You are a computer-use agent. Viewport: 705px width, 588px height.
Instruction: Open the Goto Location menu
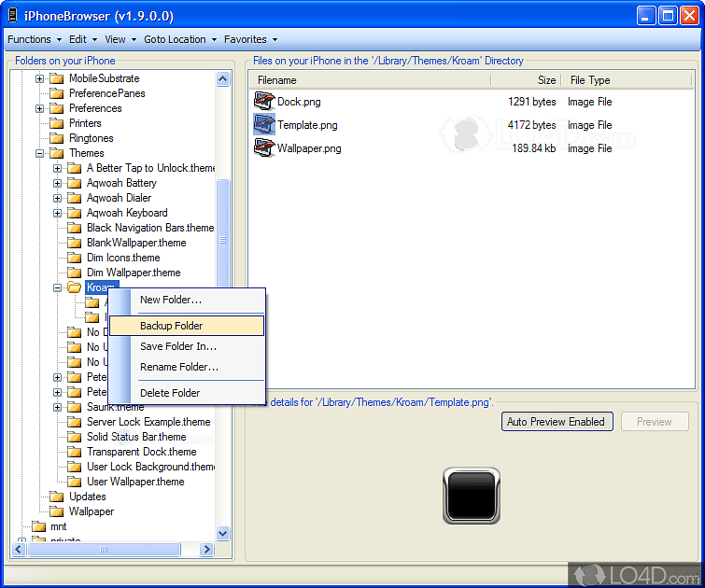tap(180, 39)
